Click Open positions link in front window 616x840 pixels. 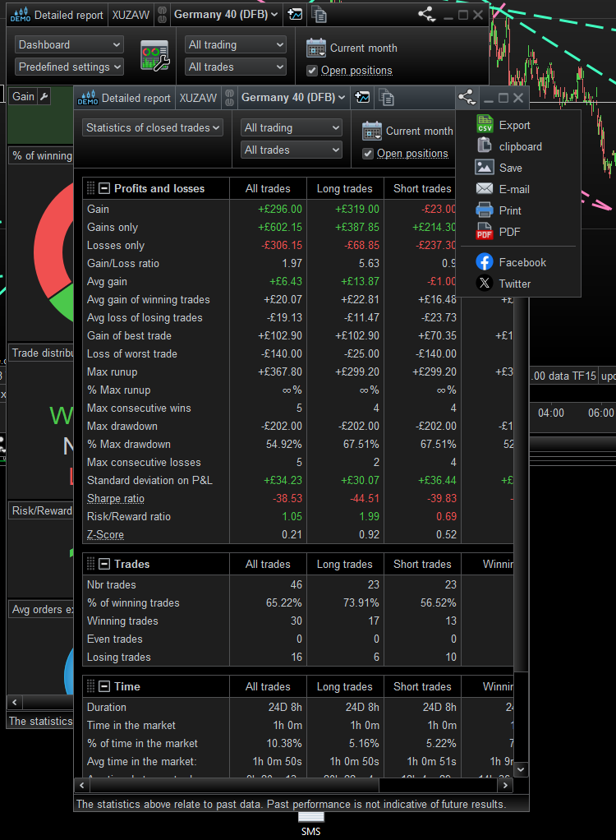tap(412, 154)
